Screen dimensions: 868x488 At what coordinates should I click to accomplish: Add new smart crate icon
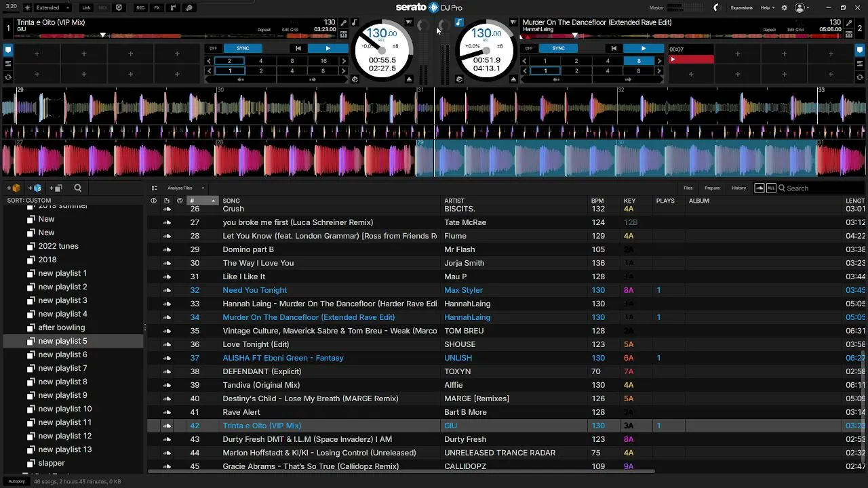(35, 188)
